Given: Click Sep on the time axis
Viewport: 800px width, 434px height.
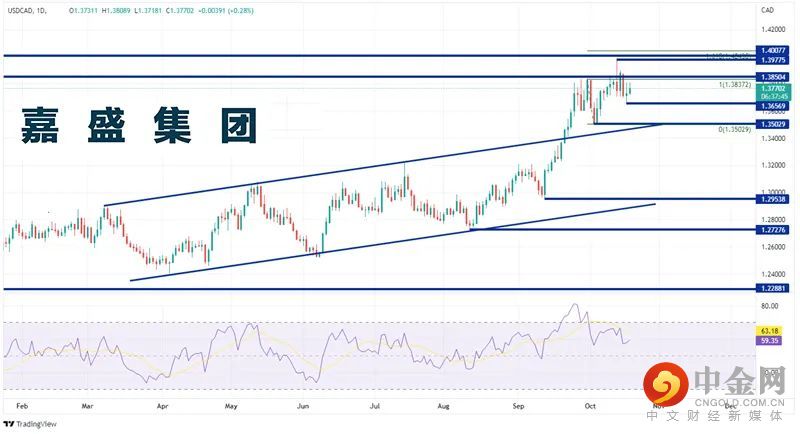Looking at the screenshot, I should coord(518,406).
